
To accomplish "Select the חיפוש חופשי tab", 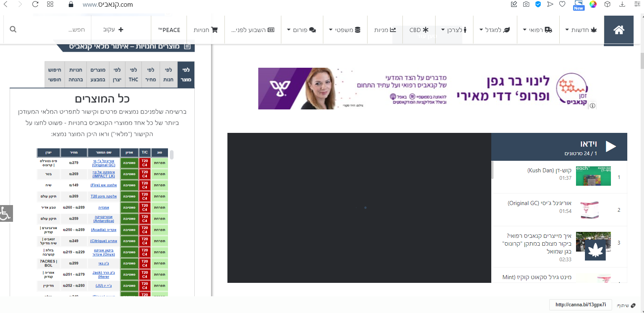I will (55, 74).
